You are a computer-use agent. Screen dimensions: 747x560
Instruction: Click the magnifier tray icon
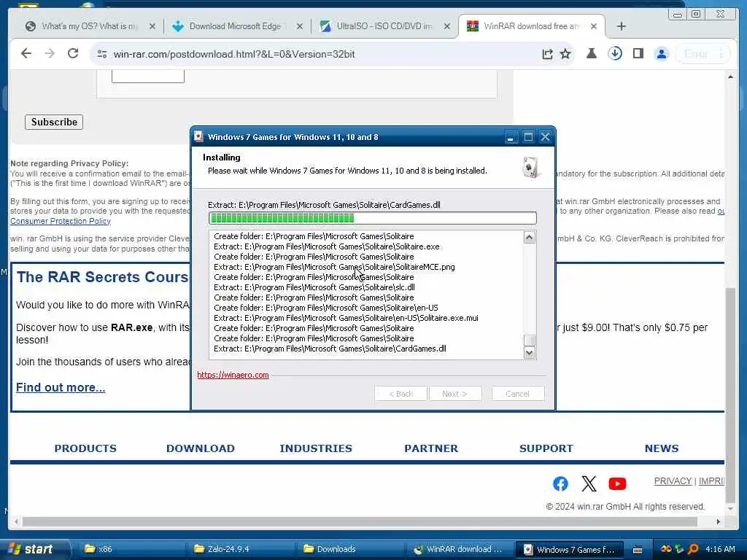point(694,549)
